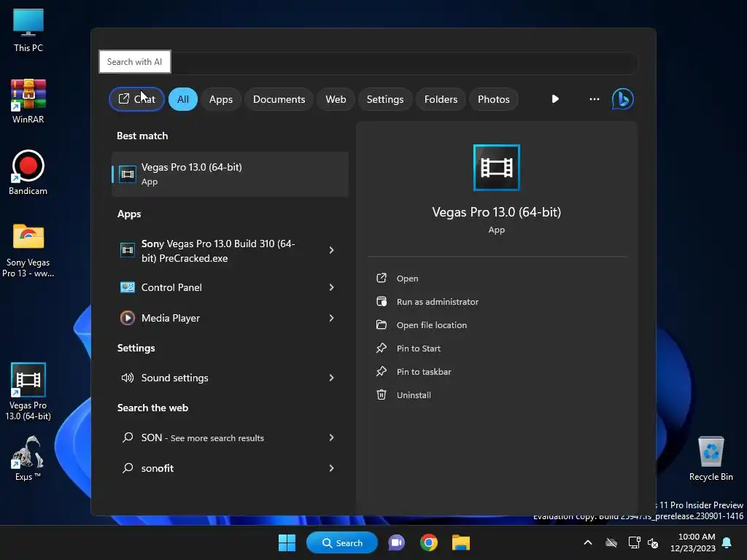The height and width of the screenshot is (560, 747).
Task: Click the Run as administrator shield icon
Action: click(382, 301)
